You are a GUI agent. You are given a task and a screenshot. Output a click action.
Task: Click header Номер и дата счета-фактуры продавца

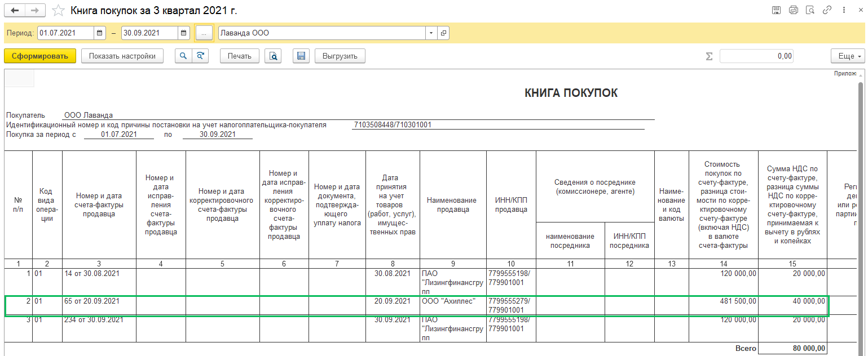pos(99,205)
